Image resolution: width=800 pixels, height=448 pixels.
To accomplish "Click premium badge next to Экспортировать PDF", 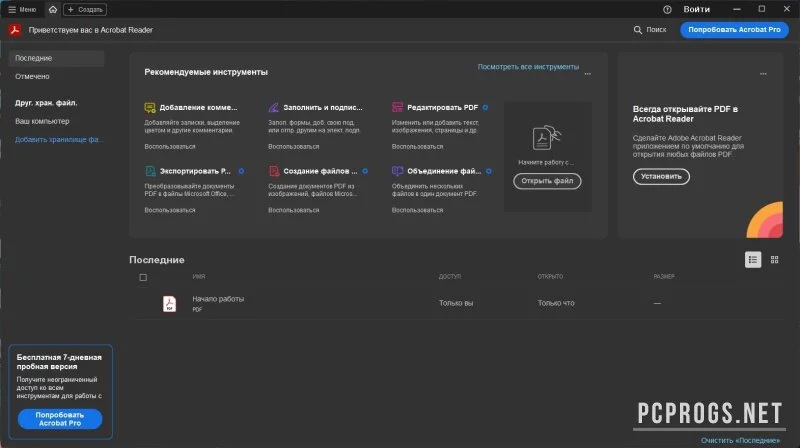I will [241, 171].
